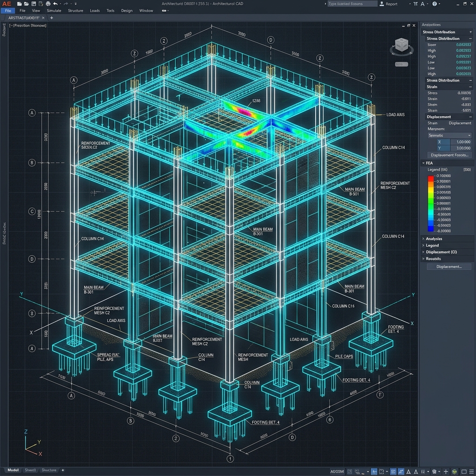Click the dashed selection box status icon
Viewport: 476px width, 476px height.
click(x=381, y=471)
